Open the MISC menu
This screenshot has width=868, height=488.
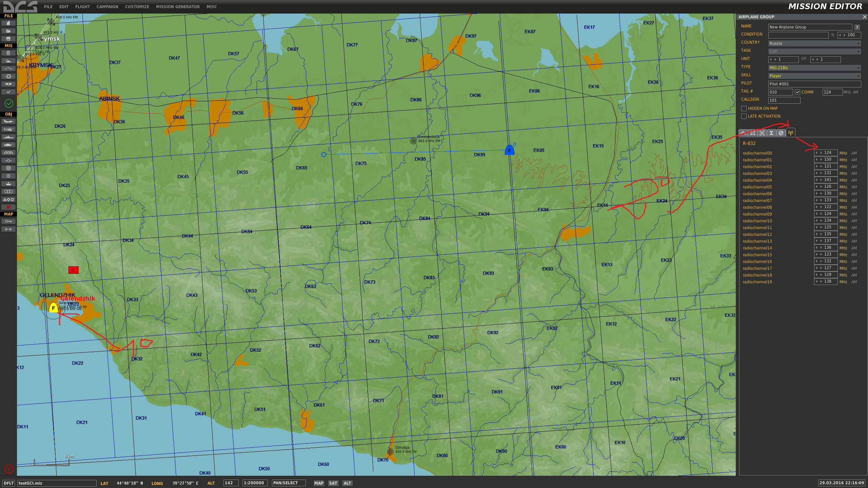[x=212, y=7]
